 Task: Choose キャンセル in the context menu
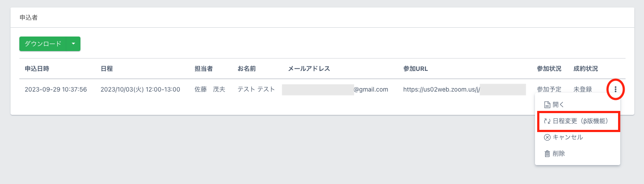click(x=567, y=137)
